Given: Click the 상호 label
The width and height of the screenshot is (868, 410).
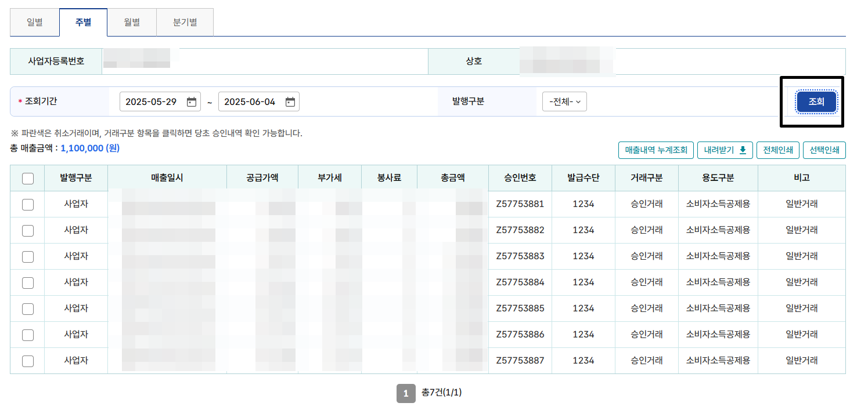Looking at the screenshot, I should click(474, 61).
